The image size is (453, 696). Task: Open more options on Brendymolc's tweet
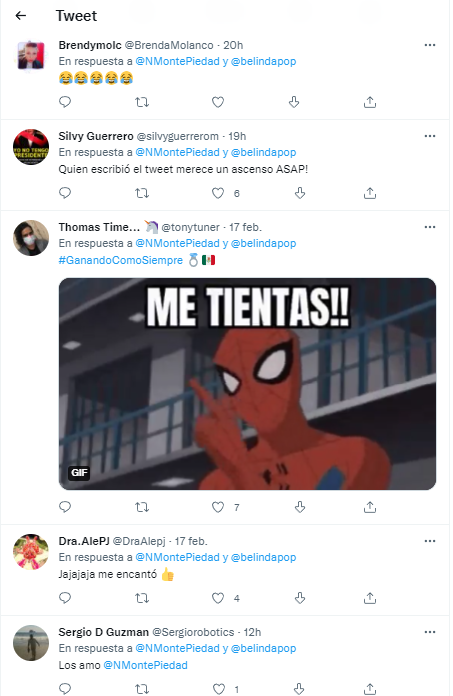coord(429,45)
